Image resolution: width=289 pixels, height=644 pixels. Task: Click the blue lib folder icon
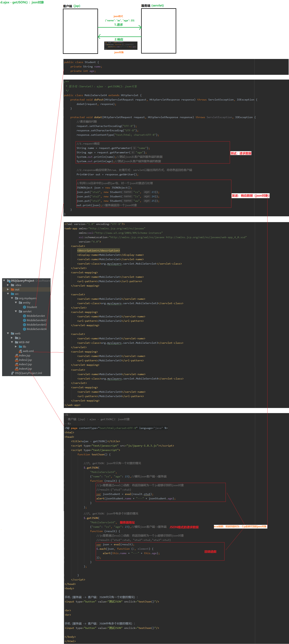(20, 347)
